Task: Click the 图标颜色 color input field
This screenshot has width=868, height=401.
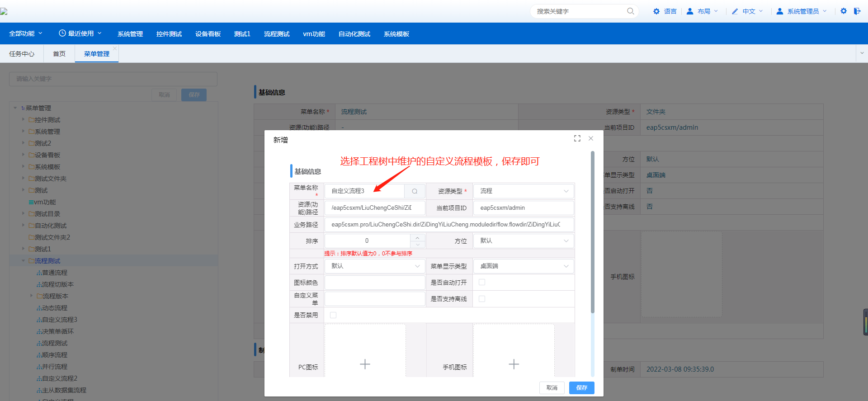Action: (x=375, y=283)
